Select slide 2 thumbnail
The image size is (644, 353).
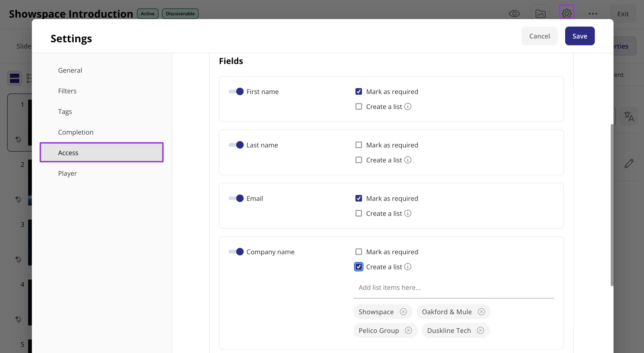pyautogui.click(x=30, y=182)
